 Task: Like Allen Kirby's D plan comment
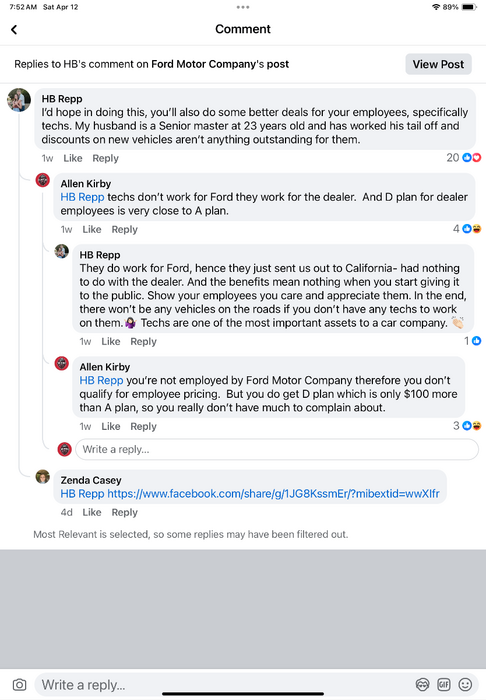tap(91, 229)
